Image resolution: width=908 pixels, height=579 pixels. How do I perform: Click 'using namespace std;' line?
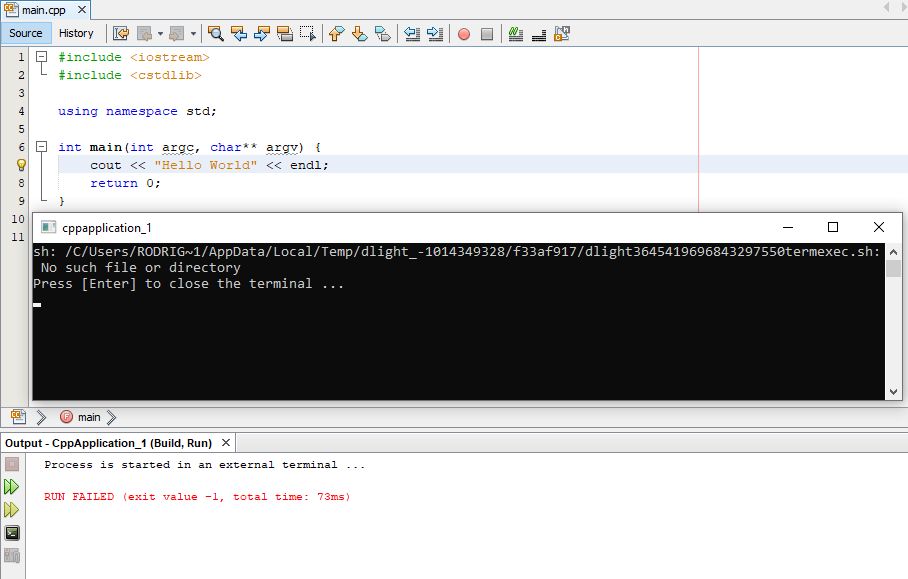[137, 111]
